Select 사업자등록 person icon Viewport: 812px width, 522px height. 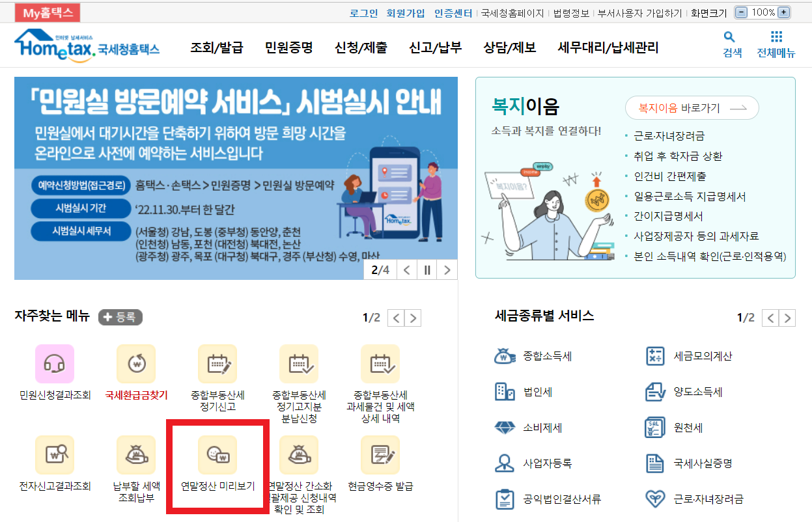pos(505,463)
